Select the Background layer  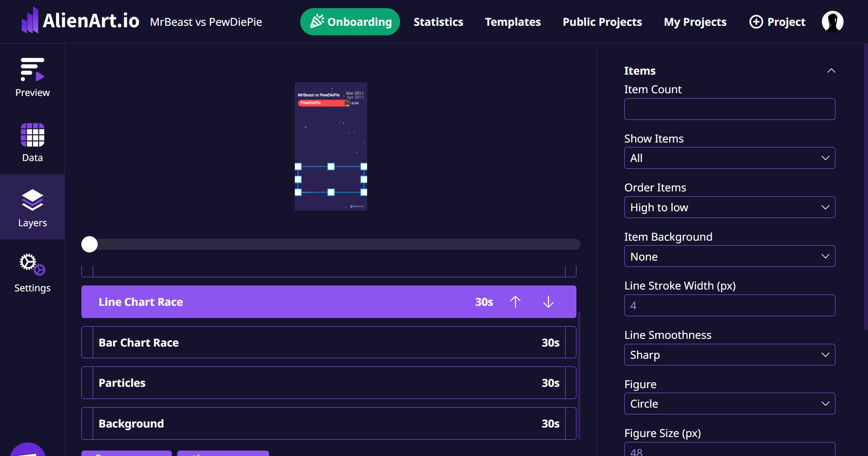pos(329,423)
